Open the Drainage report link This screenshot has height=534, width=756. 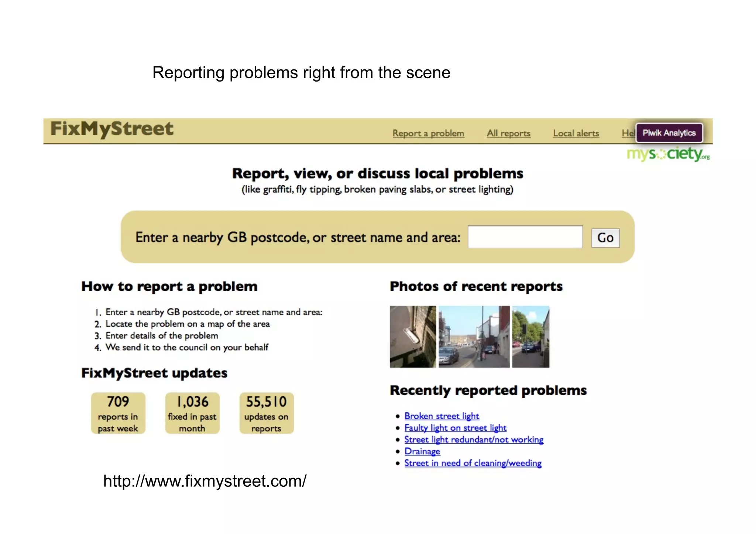(422, 452)
